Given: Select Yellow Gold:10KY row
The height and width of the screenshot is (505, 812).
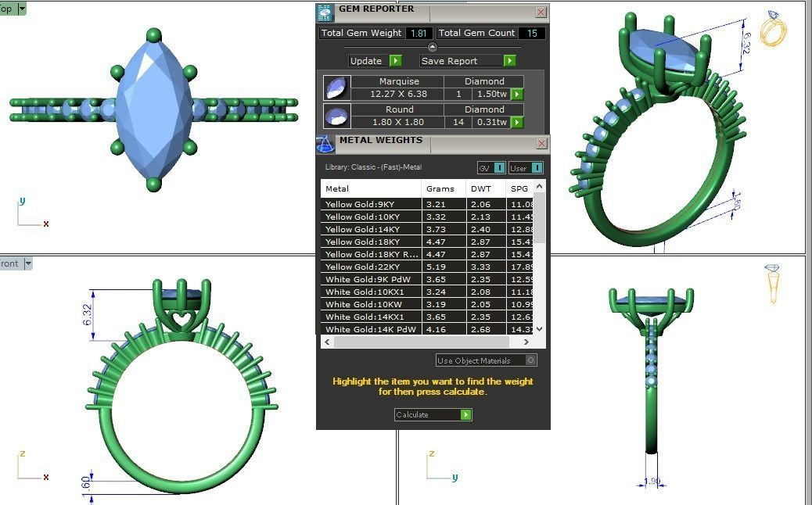Looking at the screenshot, I should (x=426, y=217).
